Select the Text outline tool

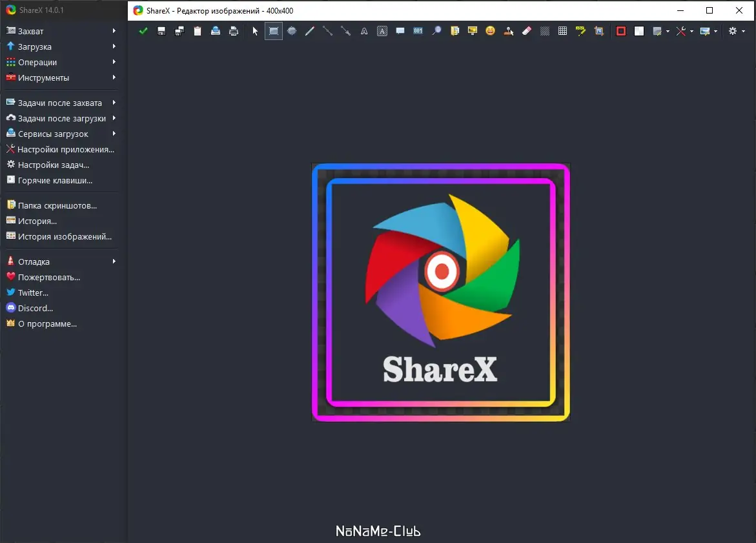364,31
